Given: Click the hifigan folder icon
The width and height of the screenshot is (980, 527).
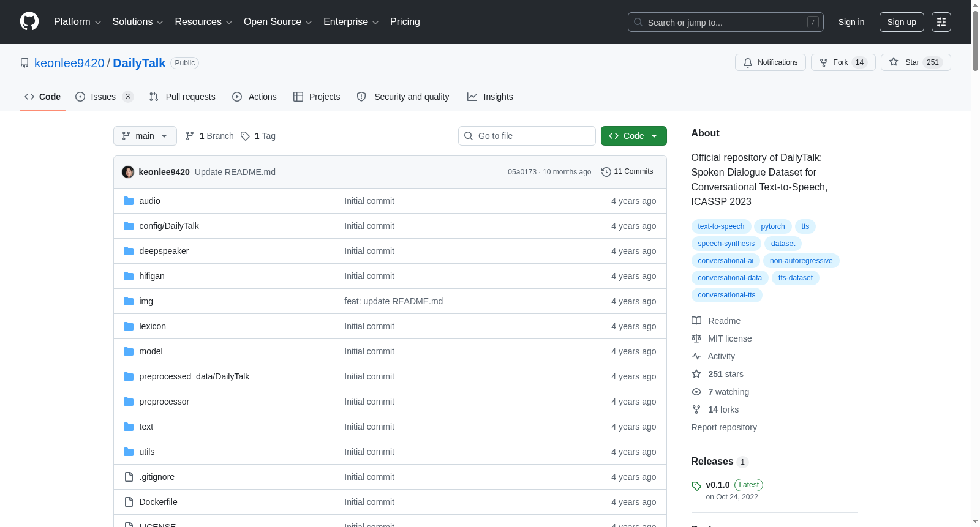Looking at the screenshot, I should click(x=129, y=276).
